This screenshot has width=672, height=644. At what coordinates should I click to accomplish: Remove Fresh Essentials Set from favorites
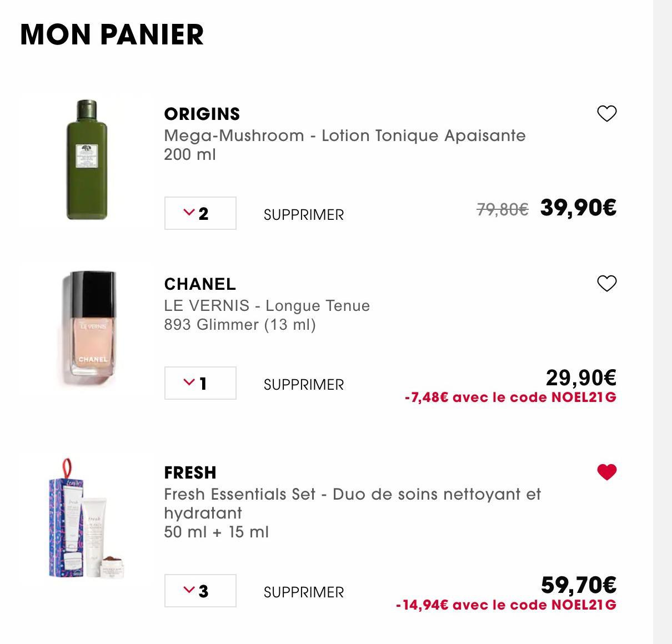pos(606,472)
